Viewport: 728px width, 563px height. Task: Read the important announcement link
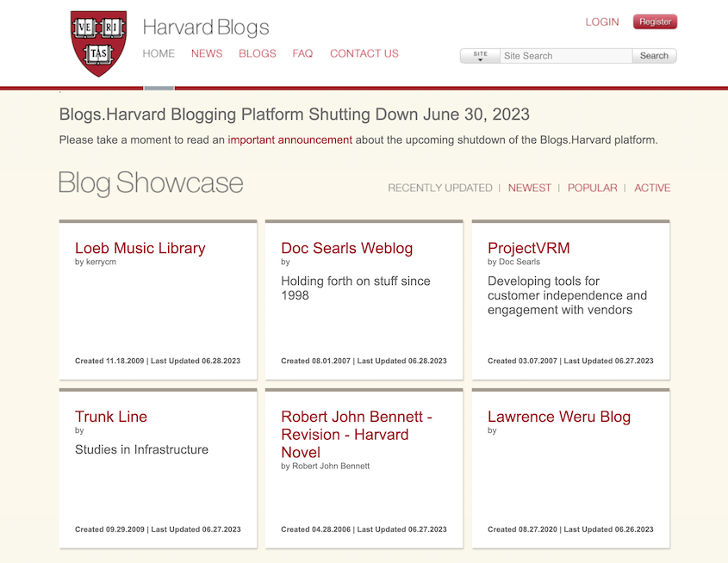289,139
